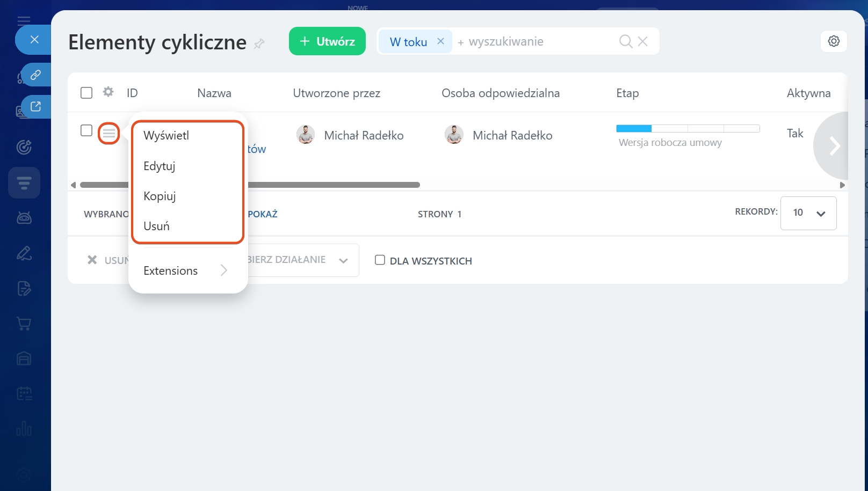Open the pencil edit icon in sidebar
This screenshot has width=868, height=491.
(24, 253)
